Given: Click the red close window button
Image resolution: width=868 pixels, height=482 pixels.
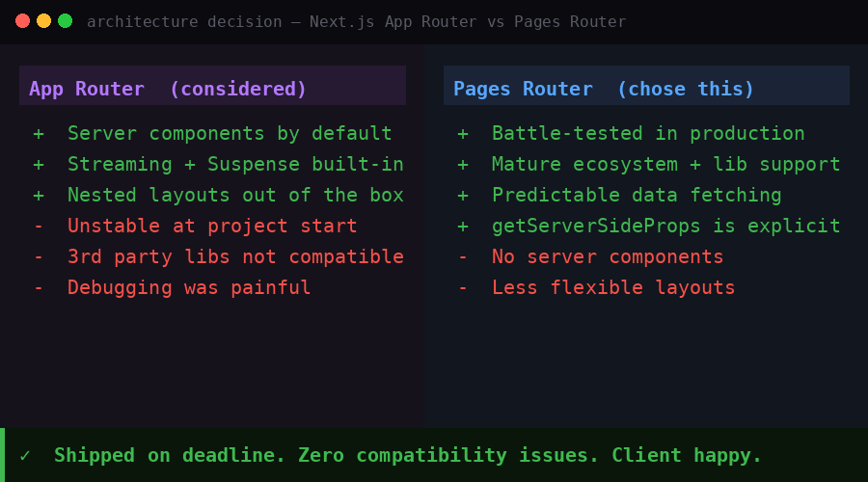Looking at the screenshot, I should (x=23, y=21).
